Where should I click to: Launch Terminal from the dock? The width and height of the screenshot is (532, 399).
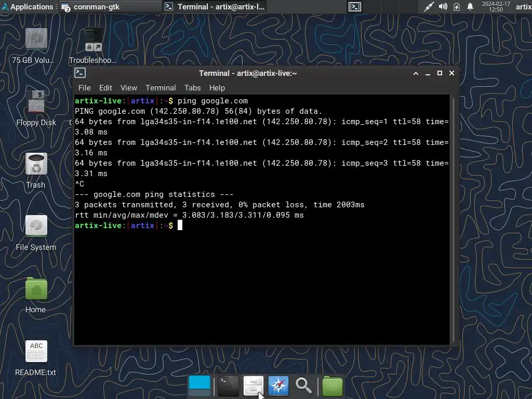(228, 386)
